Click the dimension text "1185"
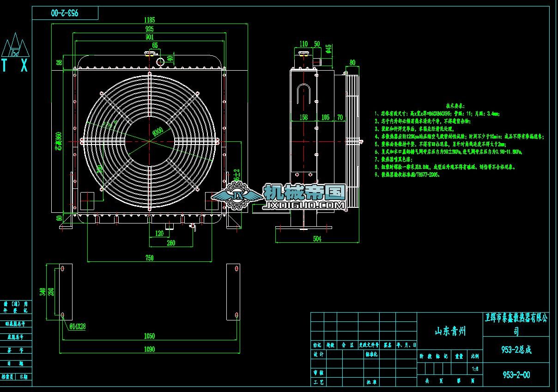Viewport: 558px width, 392px height. 149,20
